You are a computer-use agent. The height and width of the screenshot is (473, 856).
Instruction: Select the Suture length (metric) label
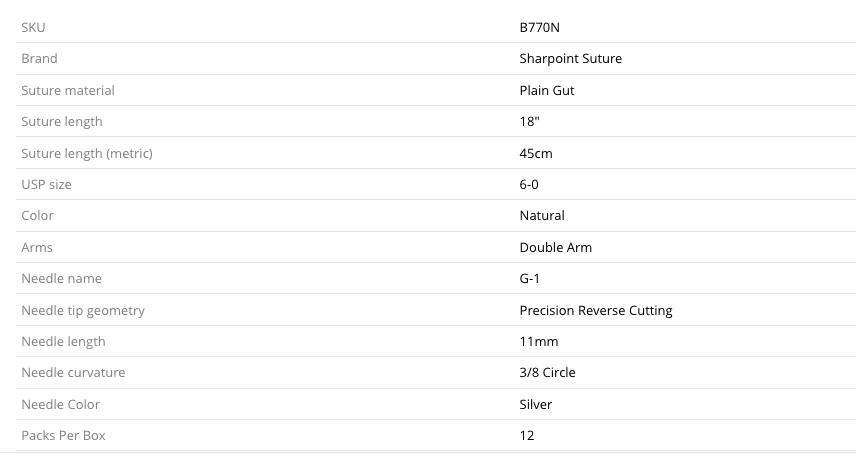pyautogui.click(x=87, y=153)
